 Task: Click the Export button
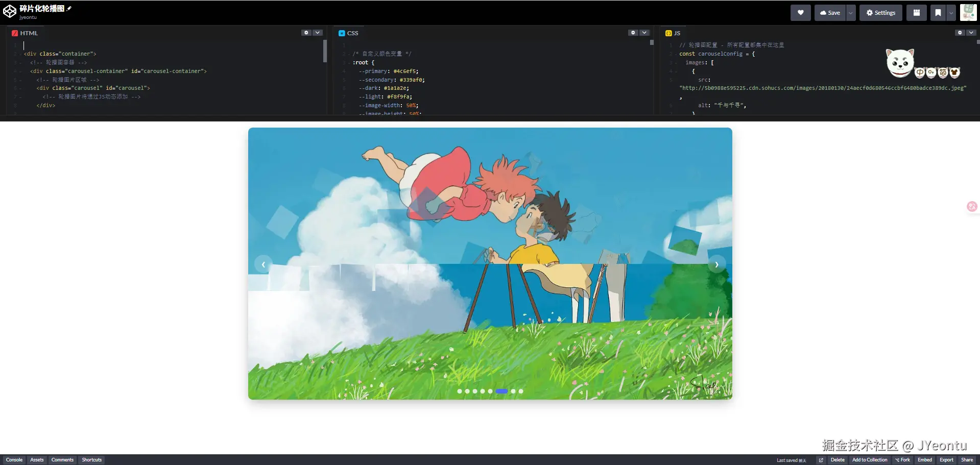[x=946, y=460]
